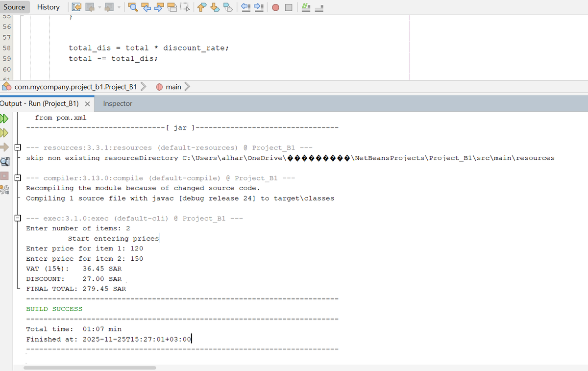Screen dimensions: 588x371
Task: Open the Back history dropdown arrow
Action: pyautogui.click(x=98, y=7)
